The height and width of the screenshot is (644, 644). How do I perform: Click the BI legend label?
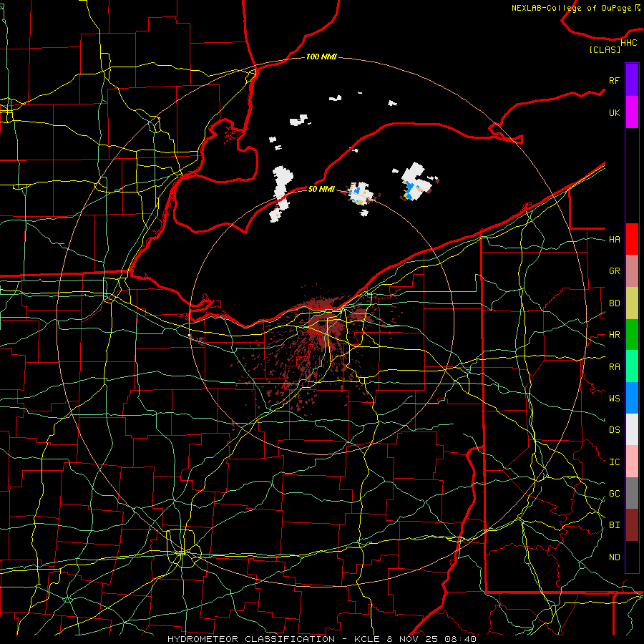point(614,525)
